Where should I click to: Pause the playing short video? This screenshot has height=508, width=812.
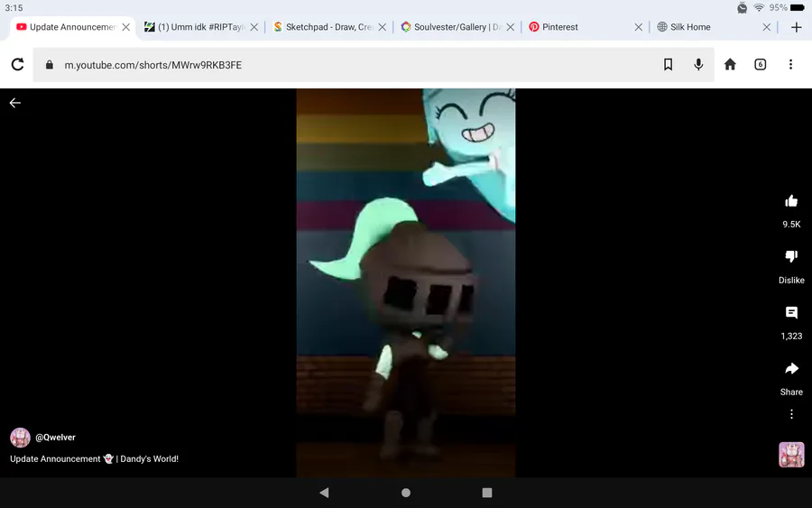point(406,282)
